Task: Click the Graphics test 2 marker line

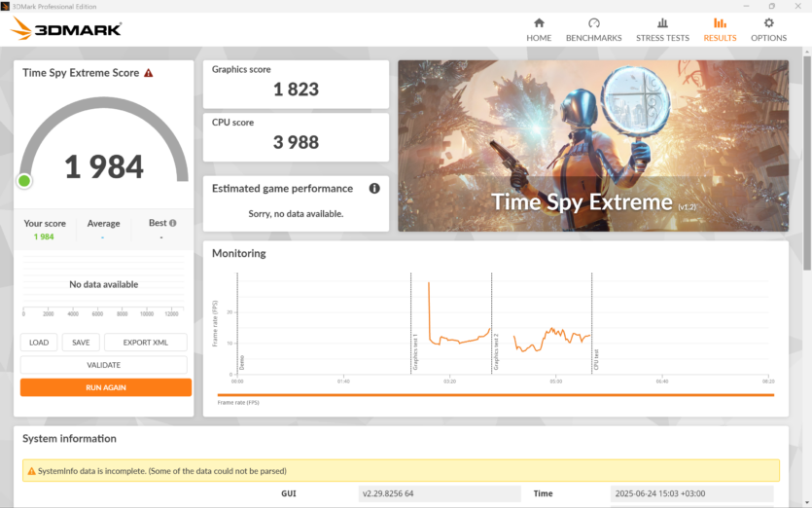Action: [491, 323]
